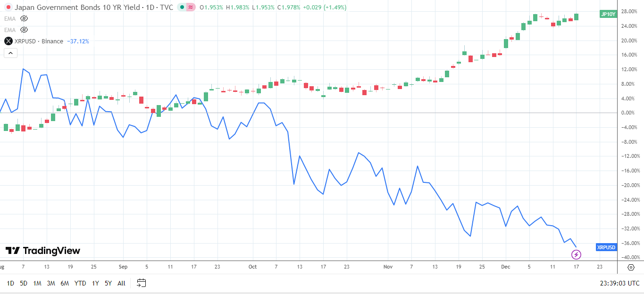644x294 pixels.
Task: Open the go-to-date calendar icon
Action: [140, 283]
